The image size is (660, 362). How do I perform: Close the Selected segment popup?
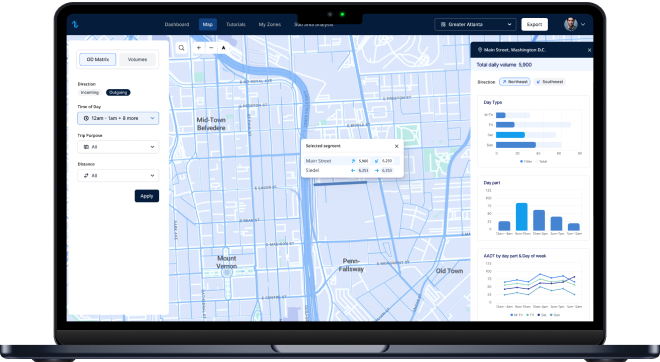click(397, 146)
